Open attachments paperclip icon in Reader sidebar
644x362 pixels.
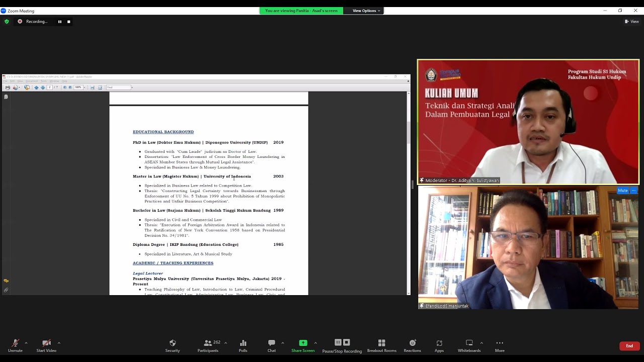(x=6, y=290)
